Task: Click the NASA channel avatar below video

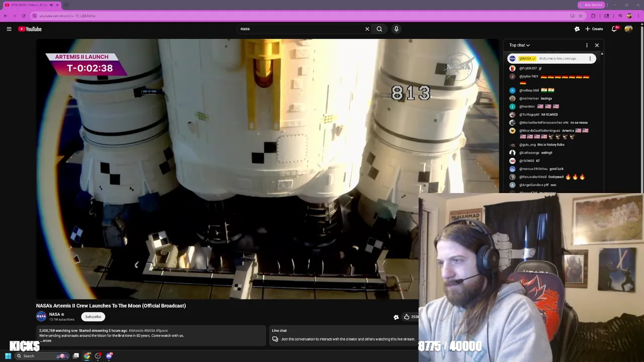Action: click(41, 316)
